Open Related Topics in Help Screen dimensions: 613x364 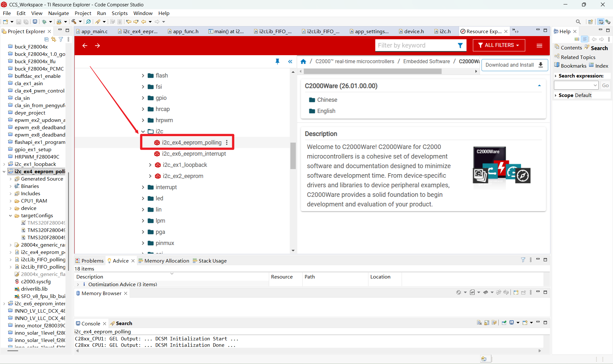point(575,57)
